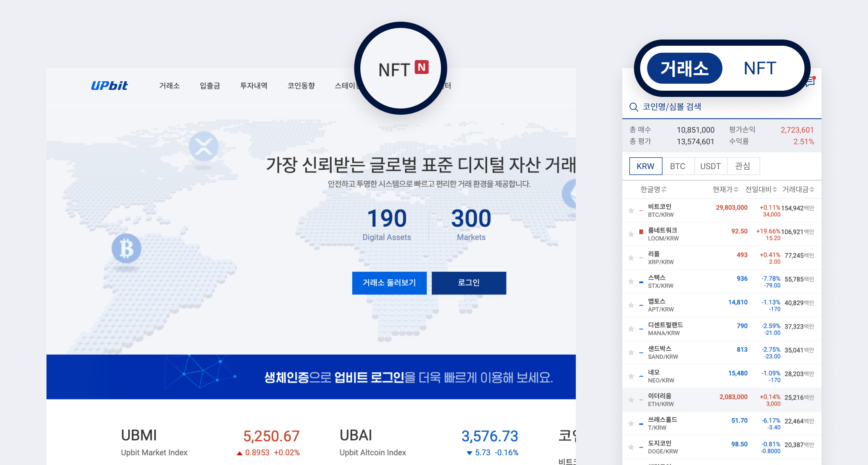Favorite 이더리움 with star icon
Viewport: 868px width, 465px height.
point(631,400)
